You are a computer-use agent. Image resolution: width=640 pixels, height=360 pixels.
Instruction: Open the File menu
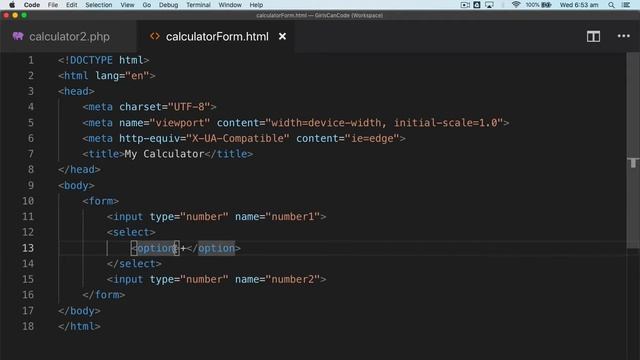[53, 5]
